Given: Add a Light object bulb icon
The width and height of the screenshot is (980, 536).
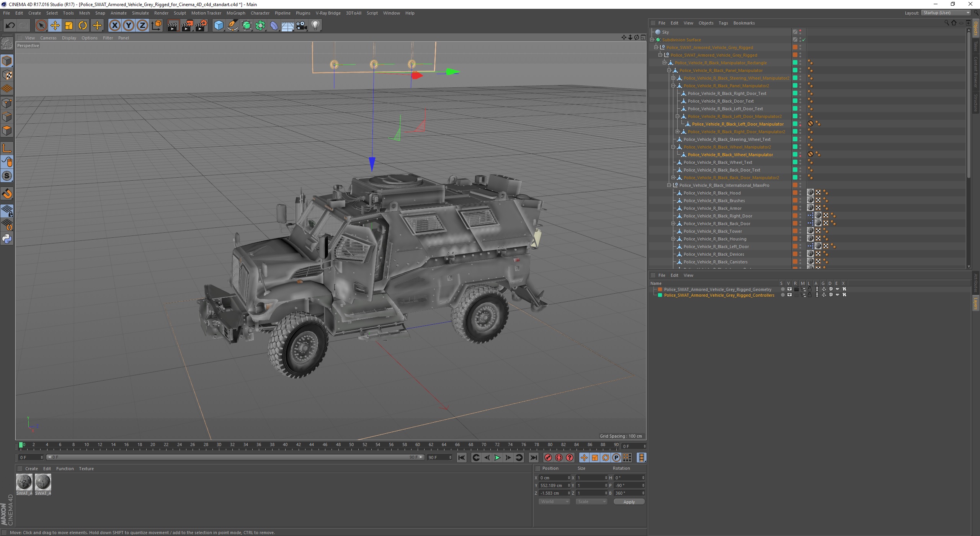Looking at the screenshot, I should click(x=315, y=26).
